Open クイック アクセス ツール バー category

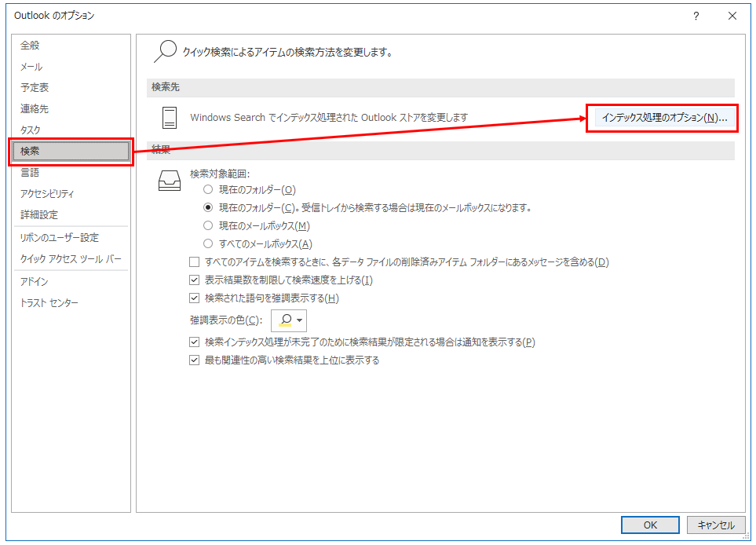coord(71,258)
